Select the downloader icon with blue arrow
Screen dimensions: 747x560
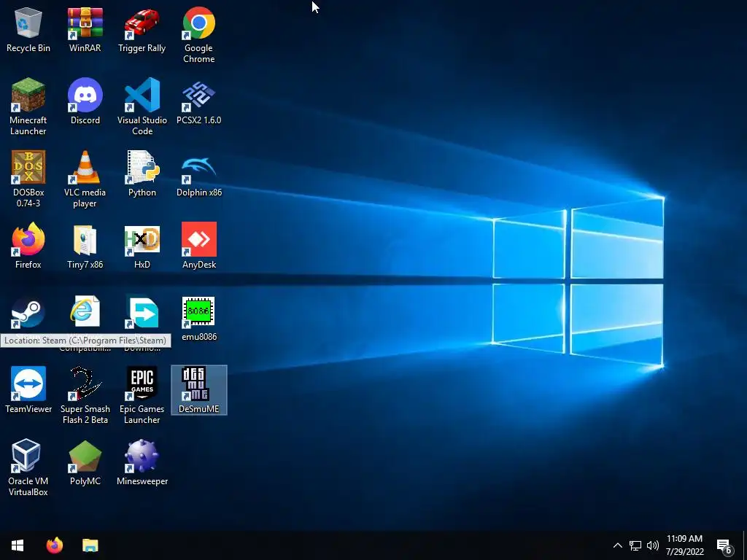(142, 312)
